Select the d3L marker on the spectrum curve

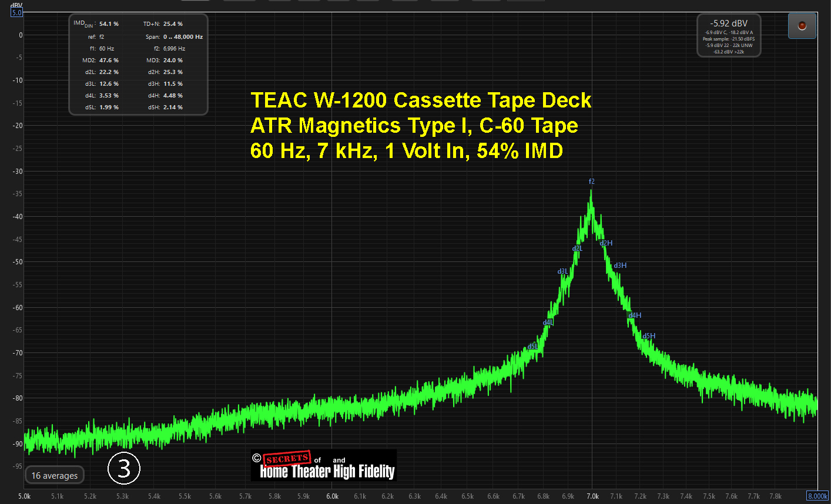562,271
